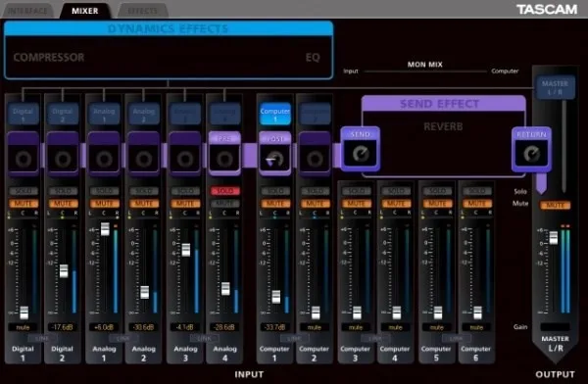Image resolution: width=588 pixels, height=384 pixels.
Task: Click the Analog 4 PRE send knob
Action: tap(224, 159)
